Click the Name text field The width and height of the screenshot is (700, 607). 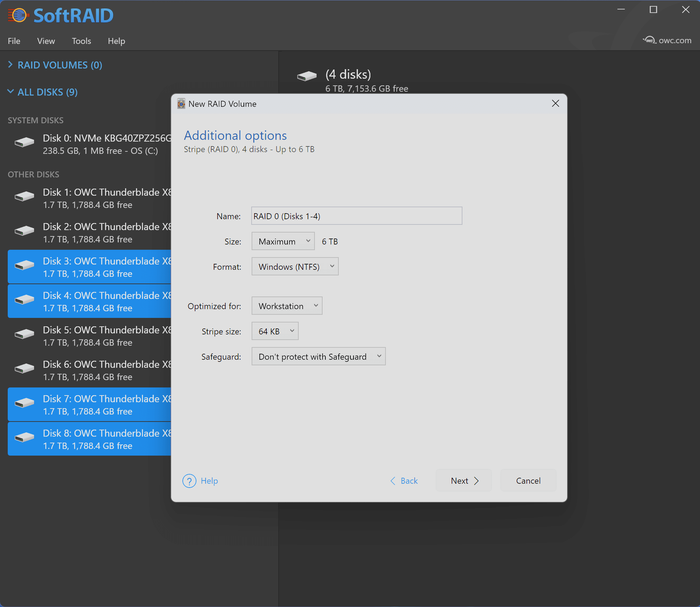356,216
